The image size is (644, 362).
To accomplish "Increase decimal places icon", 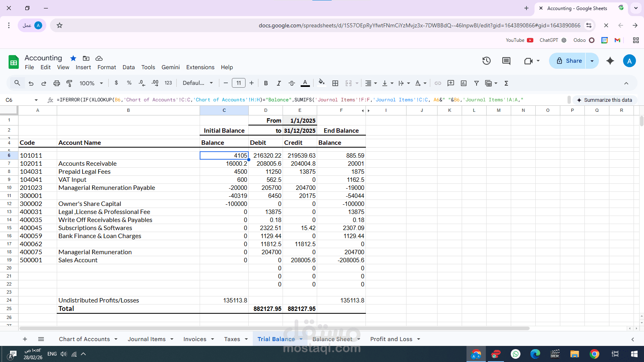I will click(155, 83).
